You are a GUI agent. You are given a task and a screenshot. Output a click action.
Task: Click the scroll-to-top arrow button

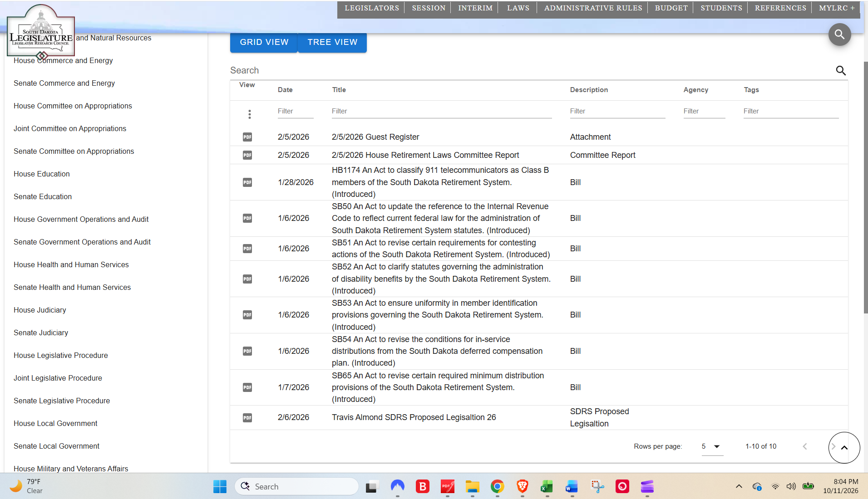coord(844,448)
